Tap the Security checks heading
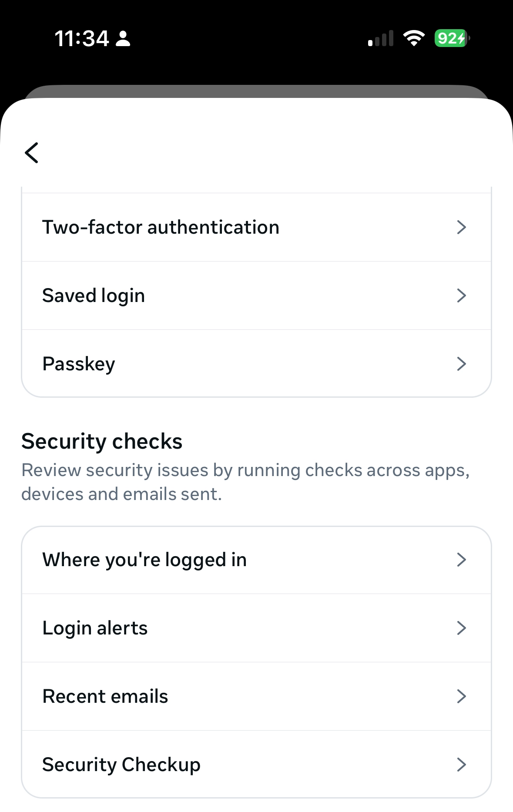The image size is (513, 812). (102, 441)
